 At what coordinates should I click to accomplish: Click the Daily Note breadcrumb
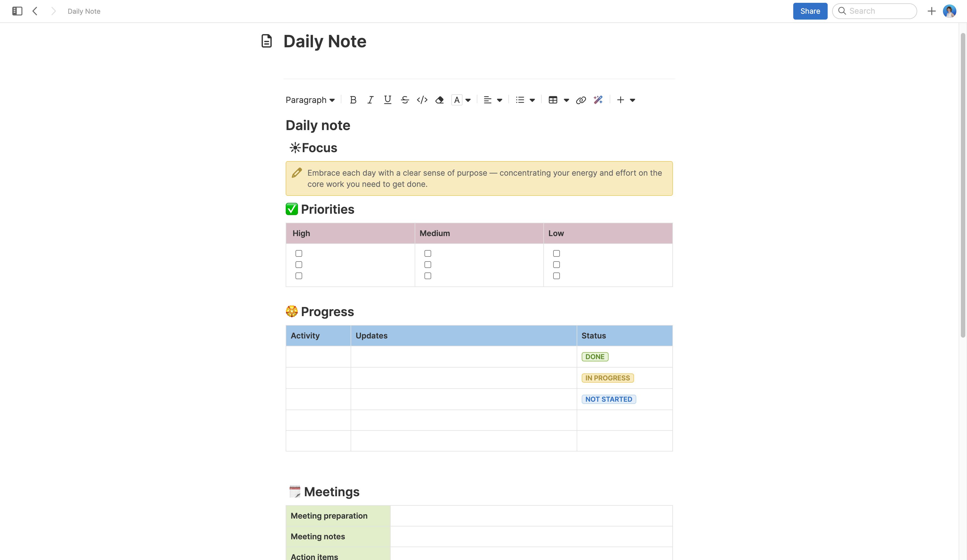tap(84, 11)
